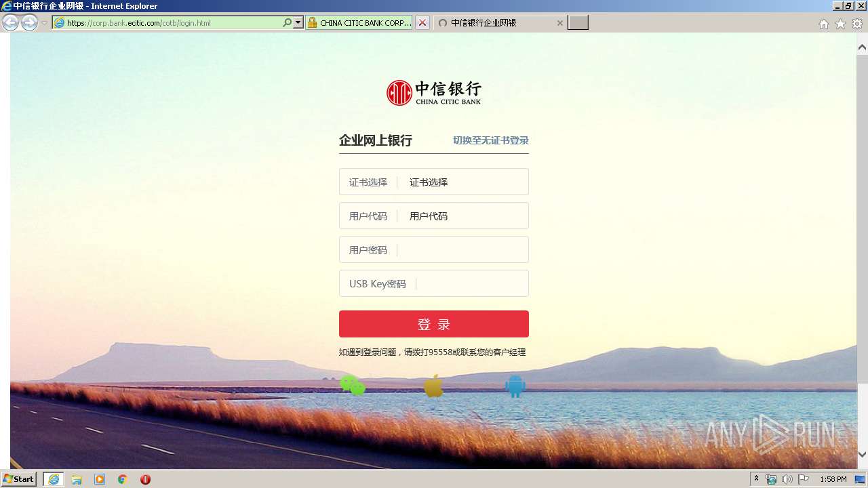Click the scrollbar up arrow

[x=863, y=47]
